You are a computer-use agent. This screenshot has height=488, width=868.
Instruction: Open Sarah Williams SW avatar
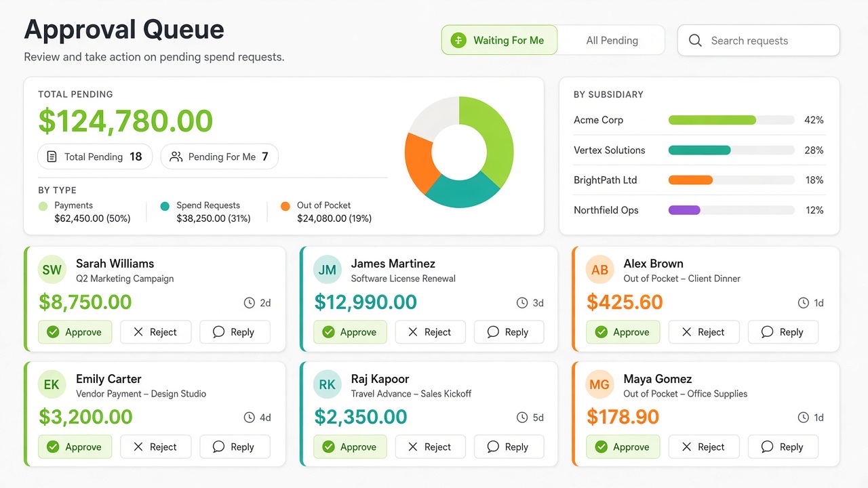[x=52, y=270]
